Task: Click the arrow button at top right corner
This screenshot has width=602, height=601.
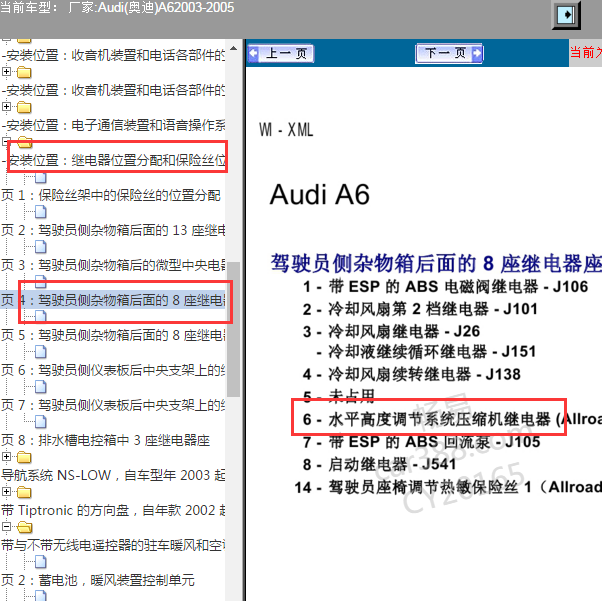Action: (567, 15)
